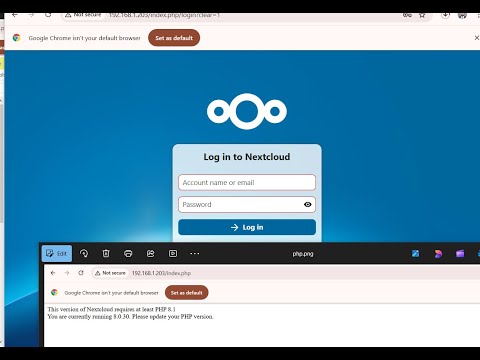Reload the Nextcloud login page
480x360 pixels.
point(48,15)
